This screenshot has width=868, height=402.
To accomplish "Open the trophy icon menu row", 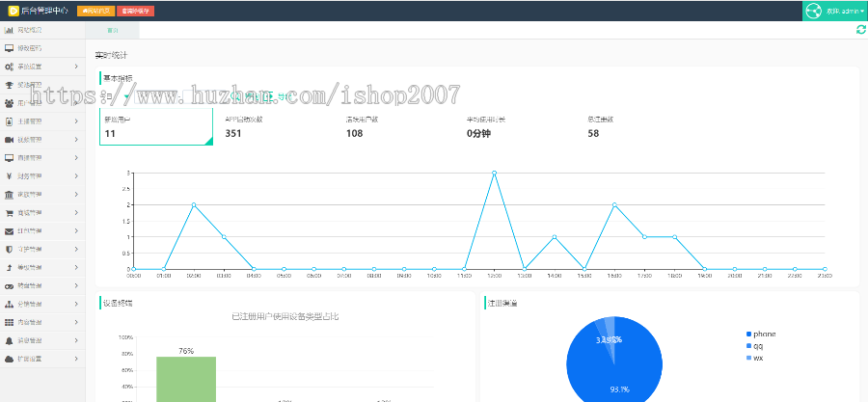I will point(42,85).
